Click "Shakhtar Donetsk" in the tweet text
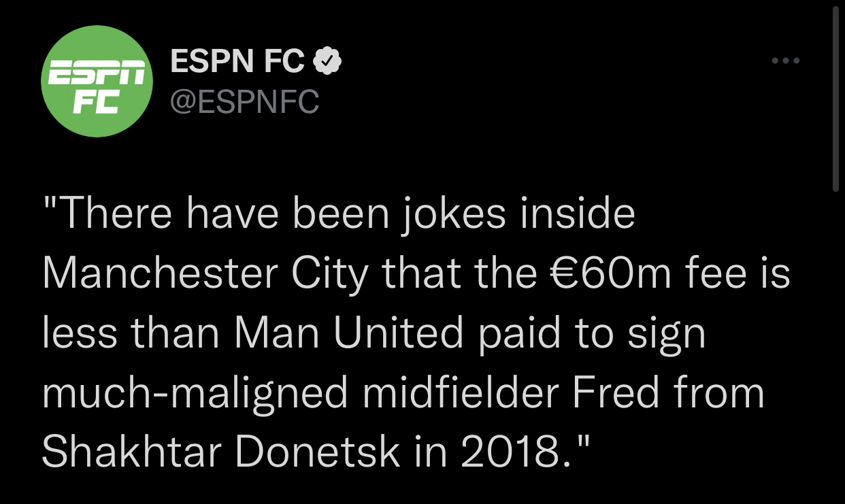 (222, 454)
